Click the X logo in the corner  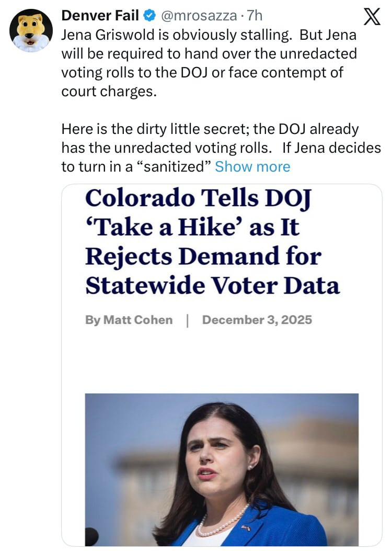(372, 18)
